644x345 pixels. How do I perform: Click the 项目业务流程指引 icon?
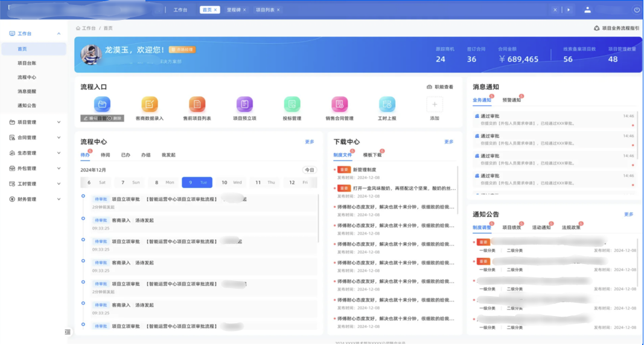pos(597,28)
